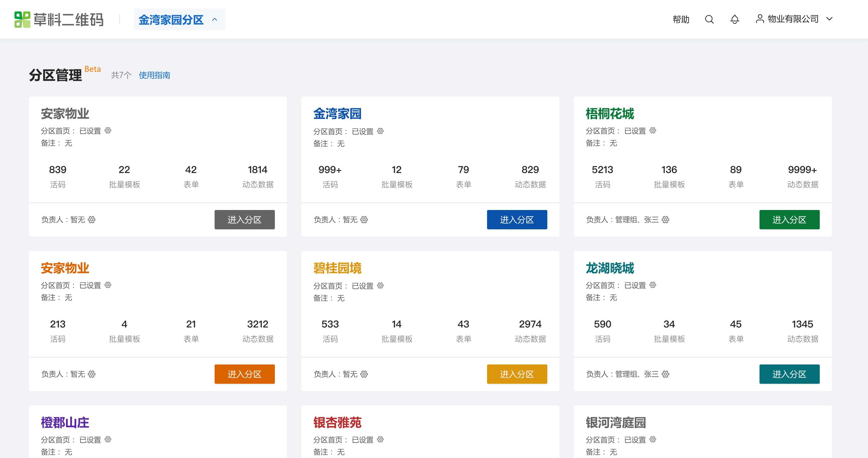The height and width of the screenshot is (458, 868).
Task: Click 负责人:管理组、张三 text in 梧桐花城
Action: click(622, 220)
